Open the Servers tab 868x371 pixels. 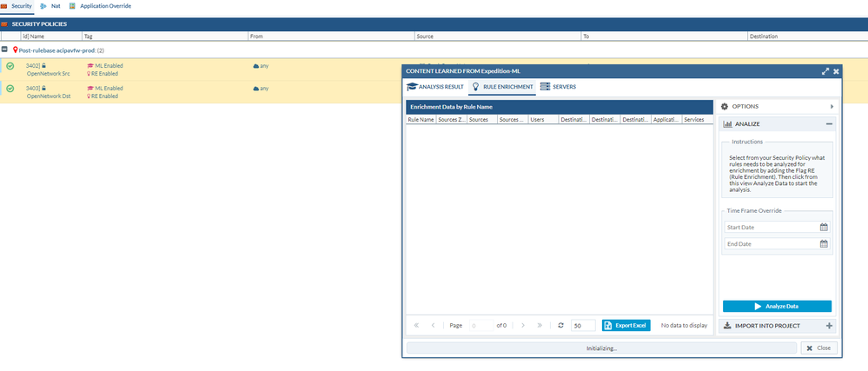tap(558, 87)
